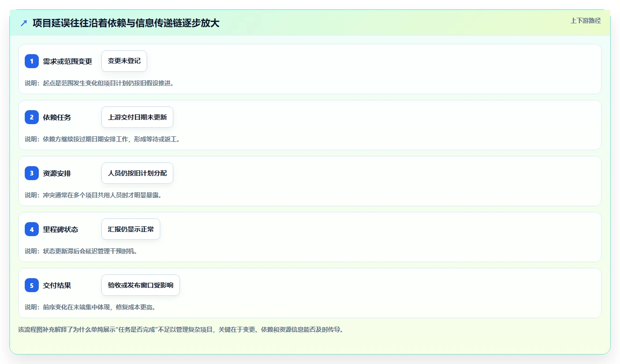The height and width of the screenshot is (364, 620).
Task: Select the 依赖任务 step label
Action: (57, 117)
